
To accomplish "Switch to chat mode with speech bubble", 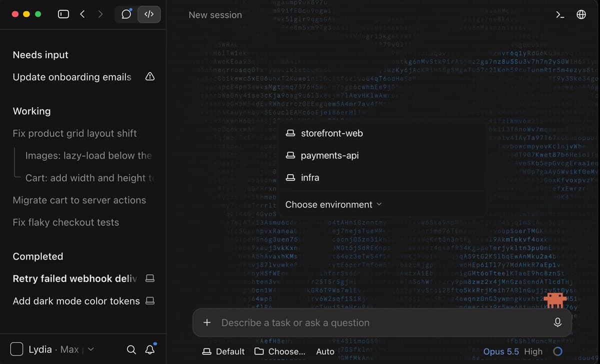I will pos(126,14).
